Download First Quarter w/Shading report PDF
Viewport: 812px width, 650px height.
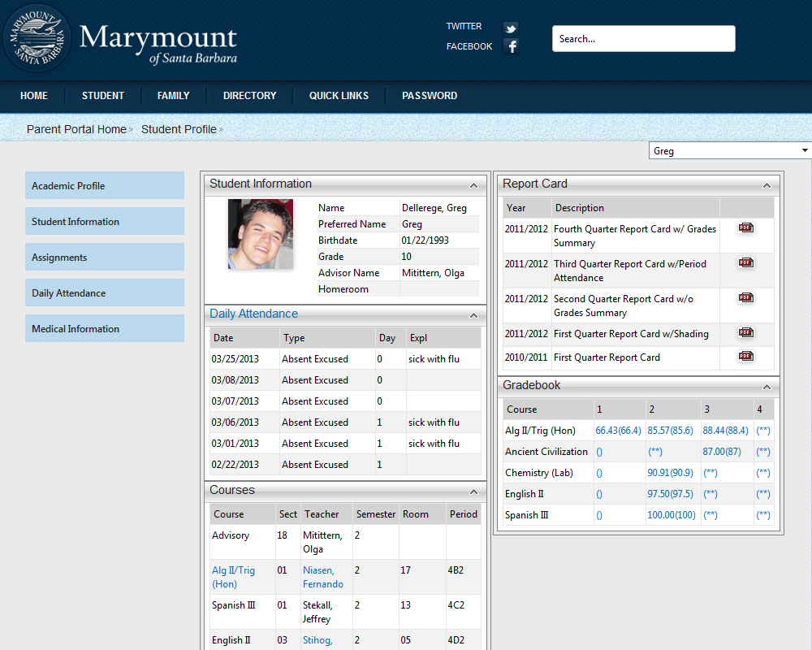click(x=745, y=333)
